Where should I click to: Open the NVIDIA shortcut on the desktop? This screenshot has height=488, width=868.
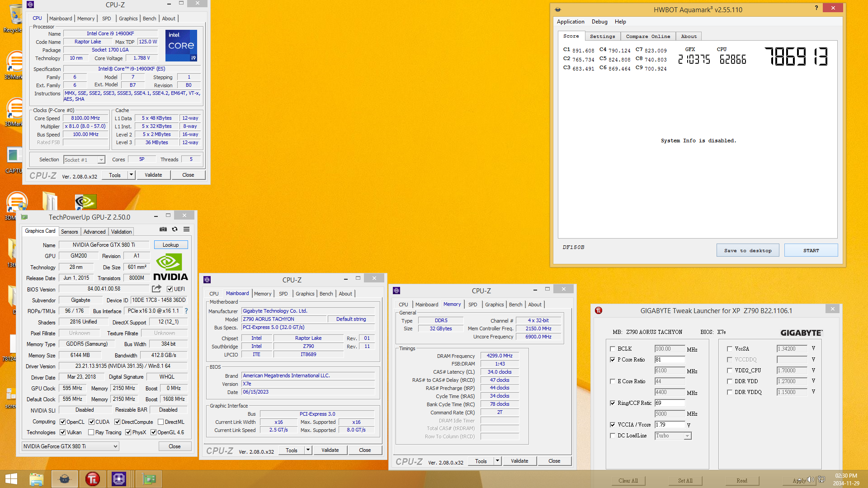(x=85, y=202)
